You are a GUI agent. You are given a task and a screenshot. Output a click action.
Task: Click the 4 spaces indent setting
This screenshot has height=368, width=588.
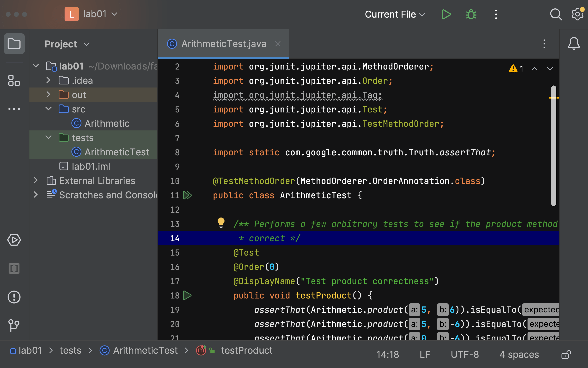[519, 354]
